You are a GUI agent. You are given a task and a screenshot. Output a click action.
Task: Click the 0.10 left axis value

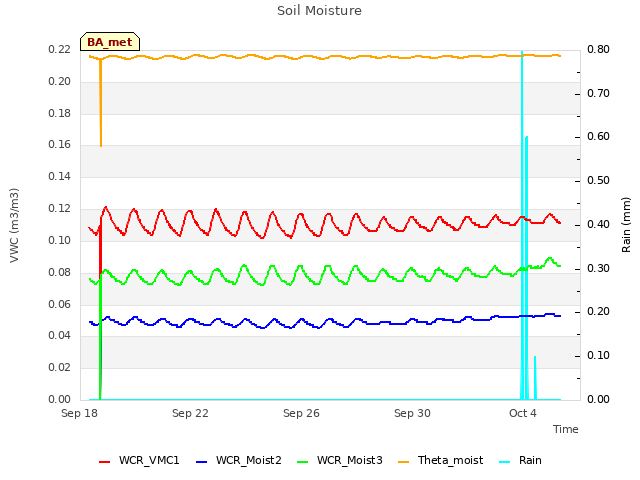click(60, 240)
